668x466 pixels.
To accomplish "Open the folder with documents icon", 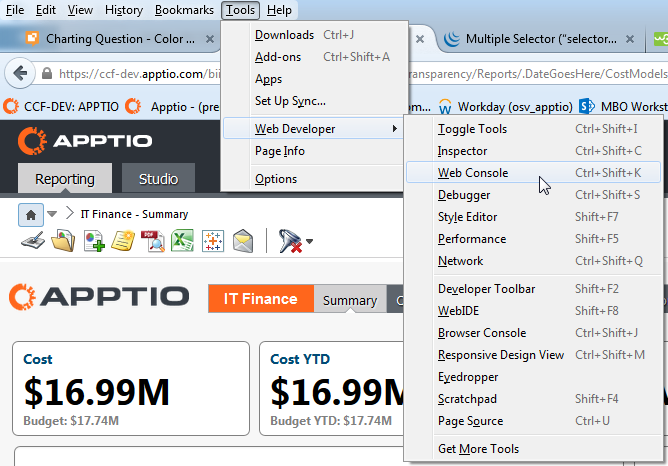I will [x=63, y=241].
